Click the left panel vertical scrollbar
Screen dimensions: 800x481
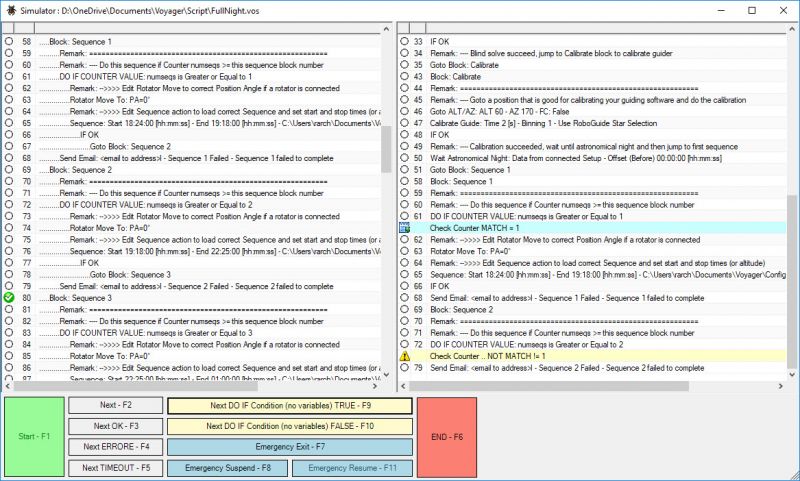pyautogui.click(x=386, y=150)
